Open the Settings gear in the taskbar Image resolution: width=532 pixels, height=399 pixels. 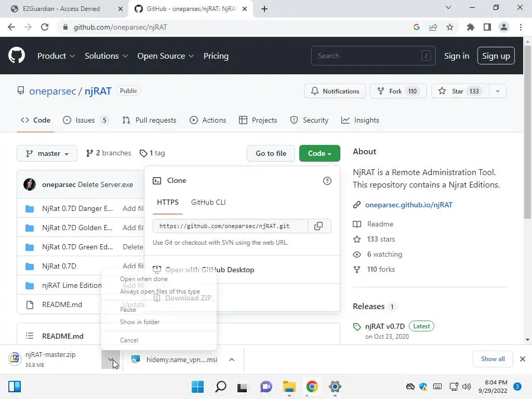point(335,387)
